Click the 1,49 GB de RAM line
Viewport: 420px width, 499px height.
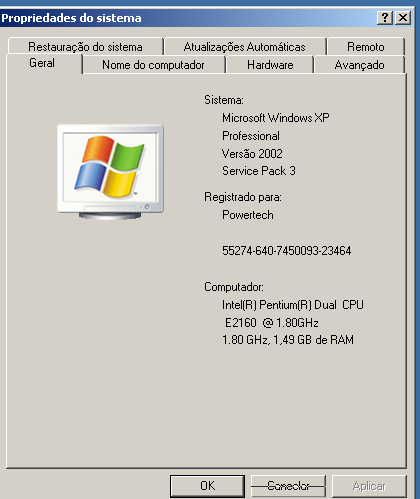click(x=288, y=340)
